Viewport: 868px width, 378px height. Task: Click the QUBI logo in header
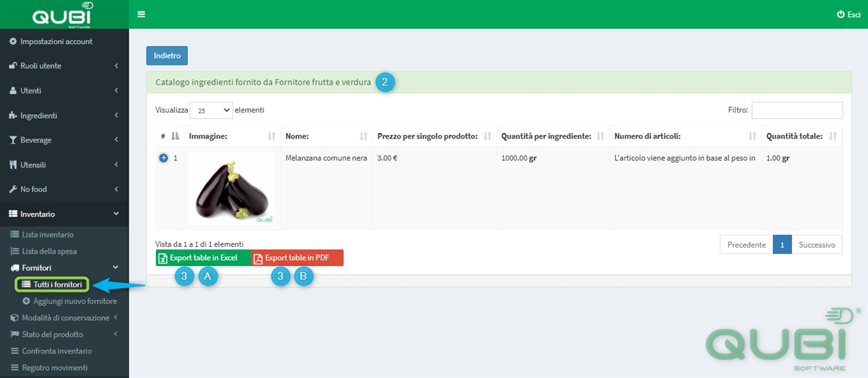click(62, 14)
